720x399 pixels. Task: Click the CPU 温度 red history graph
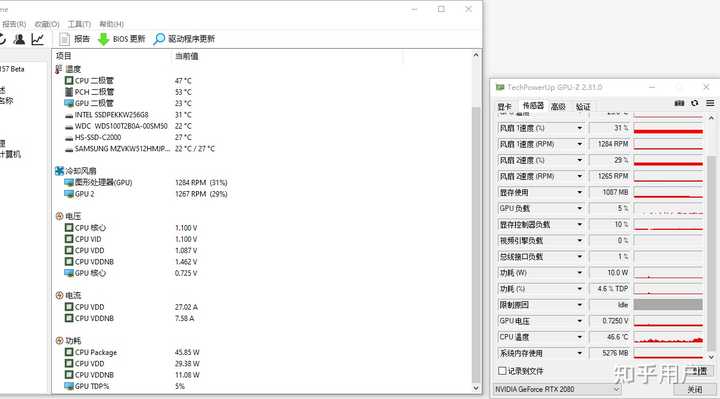668,337
